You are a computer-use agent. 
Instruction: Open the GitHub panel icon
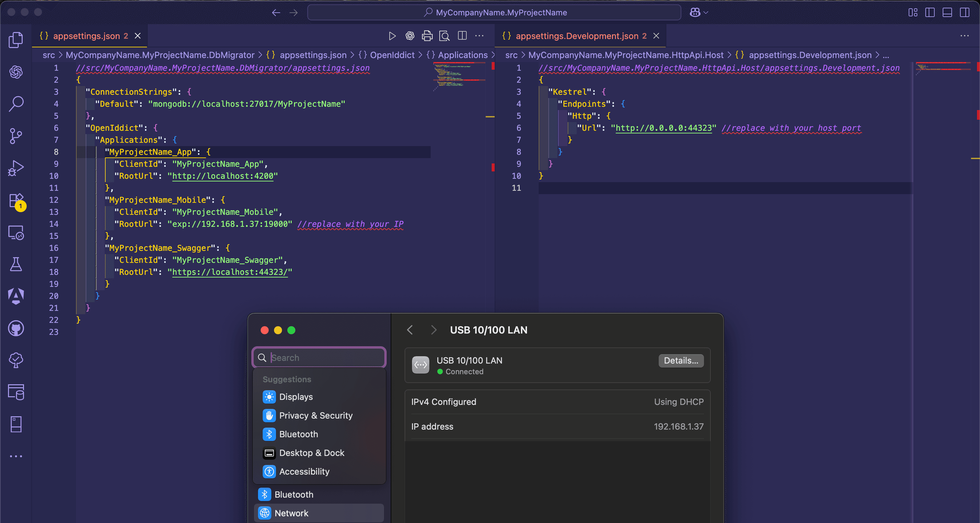click(16, 329)
